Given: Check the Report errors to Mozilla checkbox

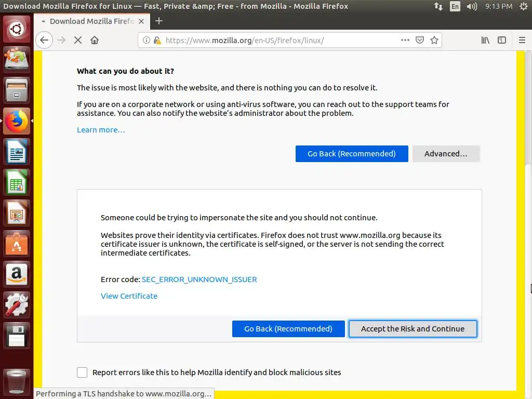Looking at the screenshot, I should click(x=82, y=373).
